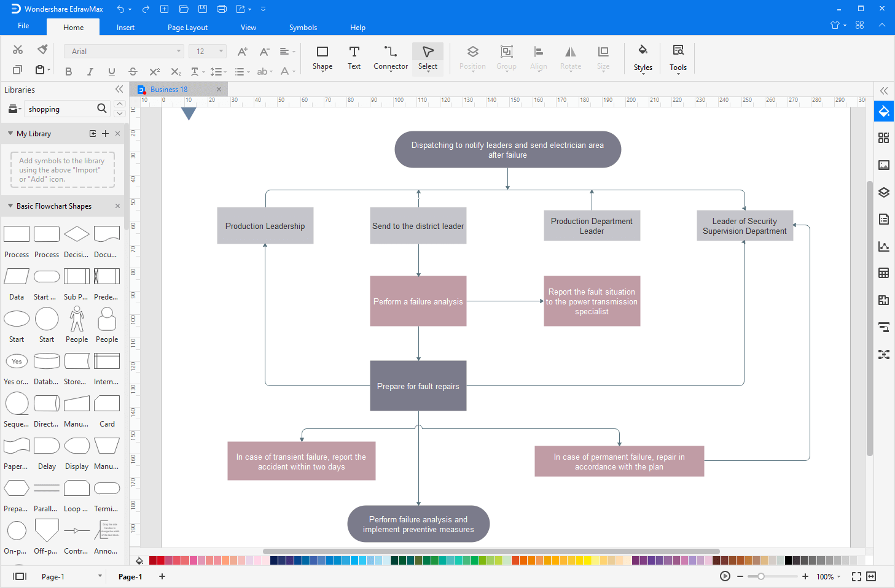Select the Text tool
895x588 pixels.
tap(354, 58)
